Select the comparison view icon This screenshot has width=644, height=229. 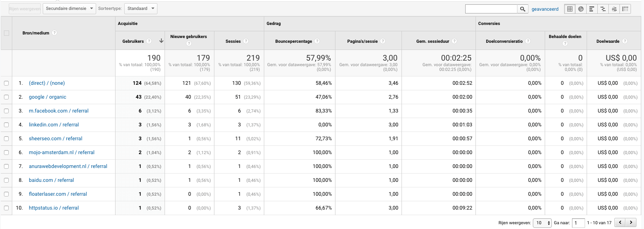(x=603, y=9)
